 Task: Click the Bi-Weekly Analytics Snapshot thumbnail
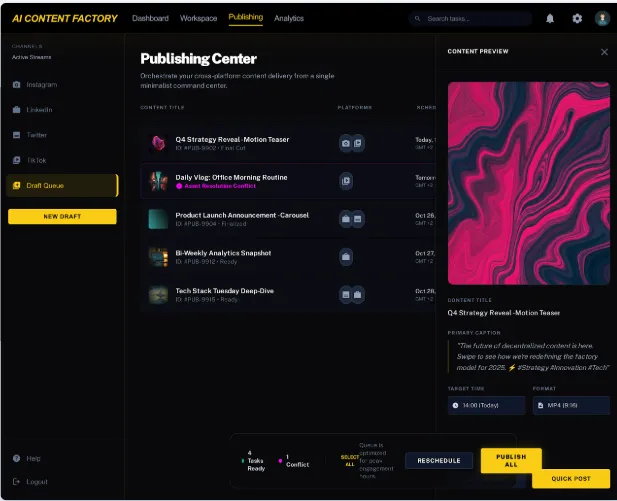click(x=158, y=257)
